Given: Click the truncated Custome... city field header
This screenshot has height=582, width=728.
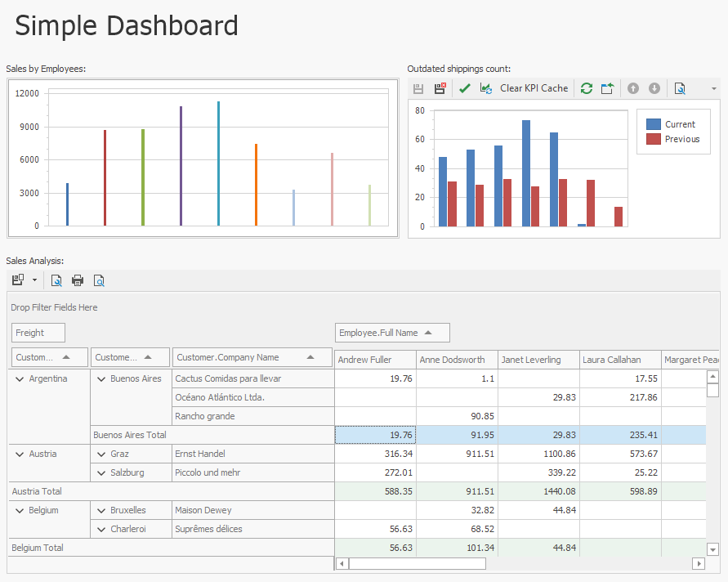Looking at the screenshot, I should point(130,357).
